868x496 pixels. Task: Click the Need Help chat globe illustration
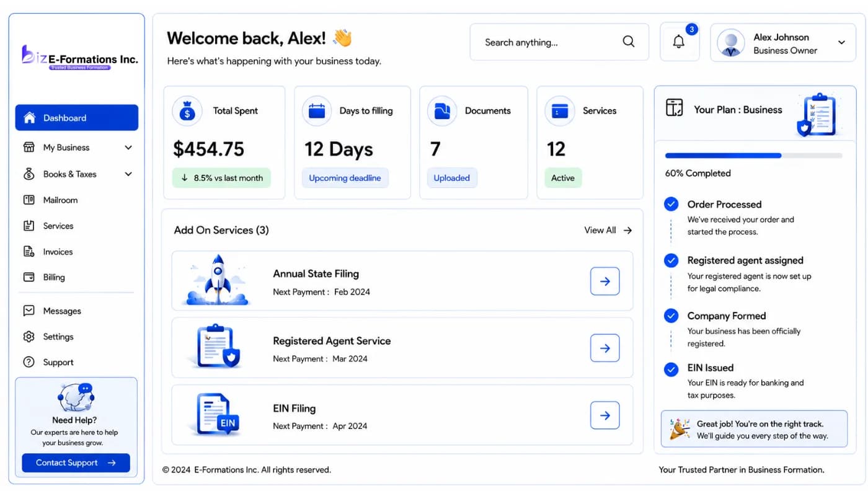(x=76, y=397)
